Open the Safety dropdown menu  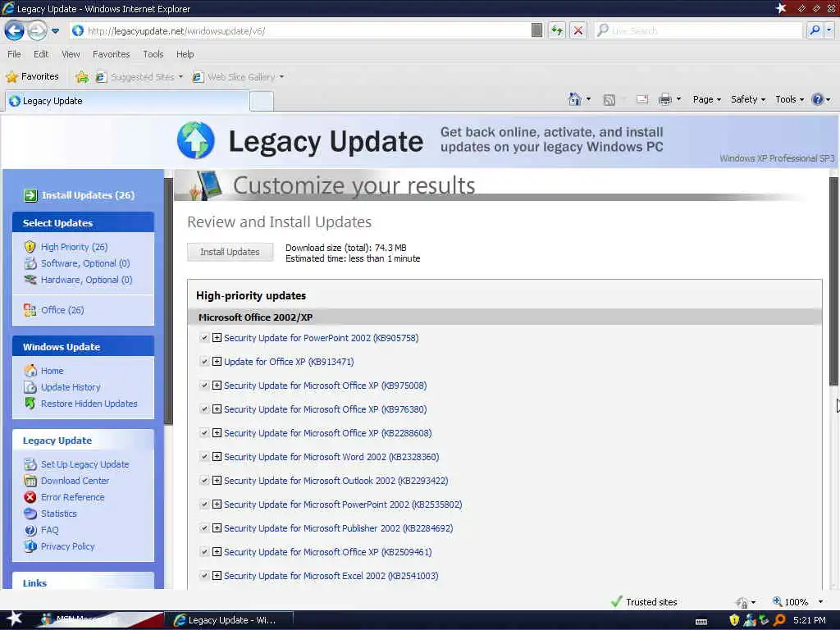coord(748,99)
